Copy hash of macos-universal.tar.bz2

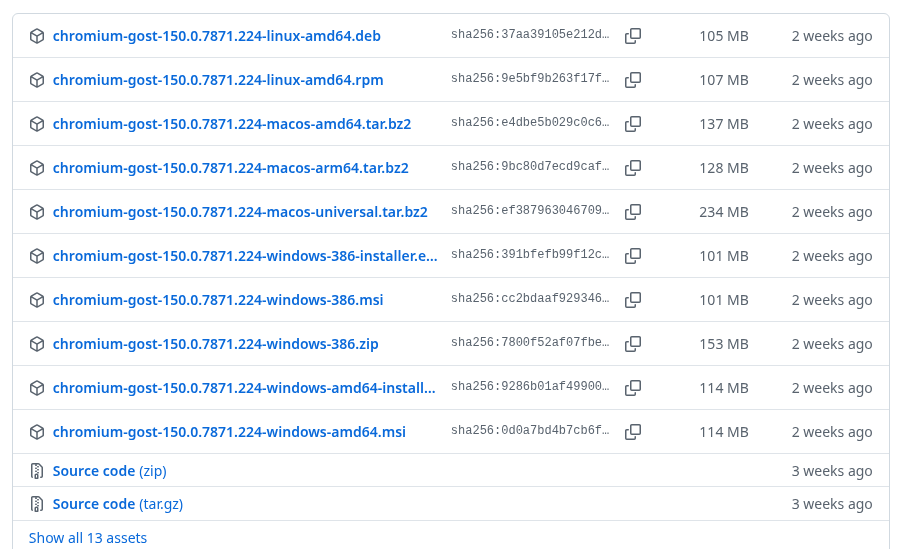point(633,212)
